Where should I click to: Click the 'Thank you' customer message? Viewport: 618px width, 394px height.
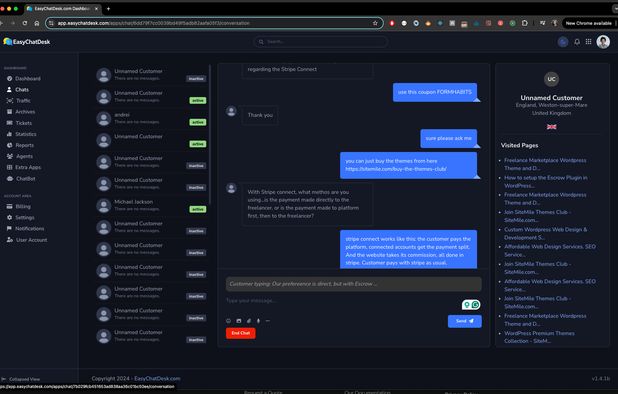(x=260, y=115)
